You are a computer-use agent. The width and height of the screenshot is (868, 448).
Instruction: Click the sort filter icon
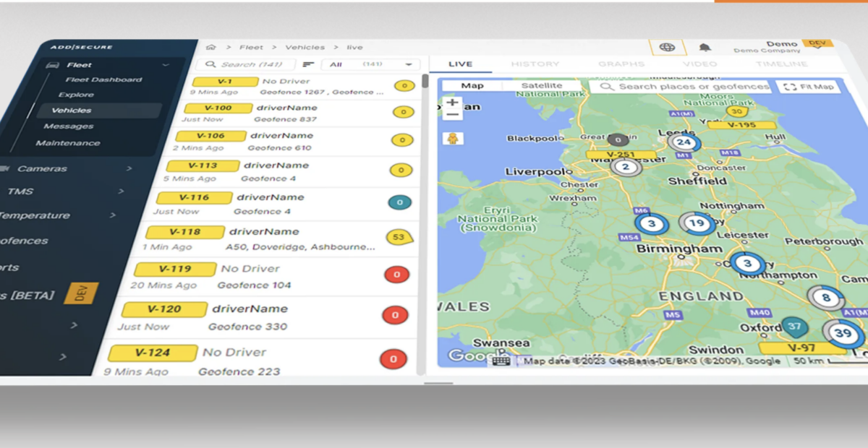[x=308, y=64]
